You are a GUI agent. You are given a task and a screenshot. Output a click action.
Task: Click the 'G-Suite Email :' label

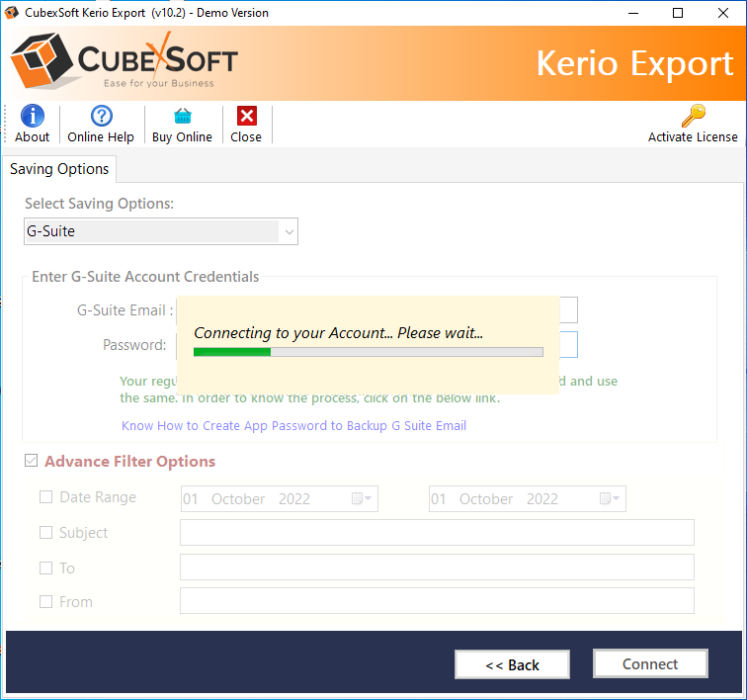pyautogui.click(x=124, y=310)
